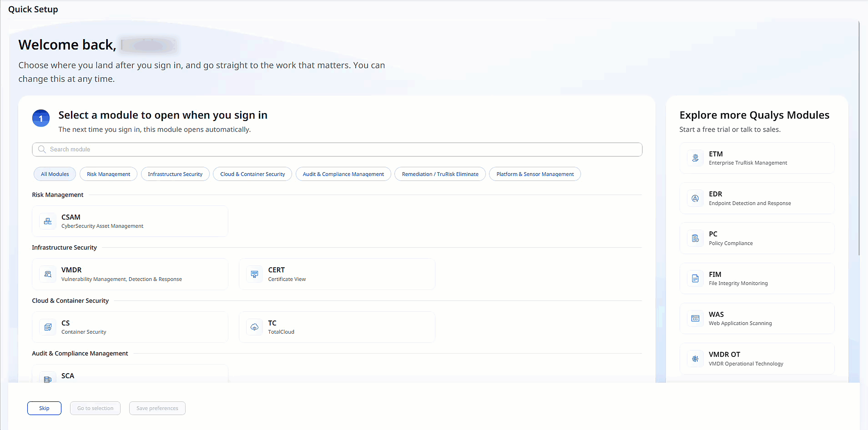Select CyberSecurity Asset Management card text

[102, 226]
